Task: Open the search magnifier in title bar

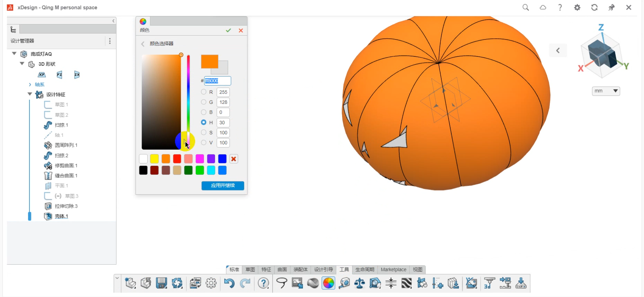Action: click(x=526, y=8)
